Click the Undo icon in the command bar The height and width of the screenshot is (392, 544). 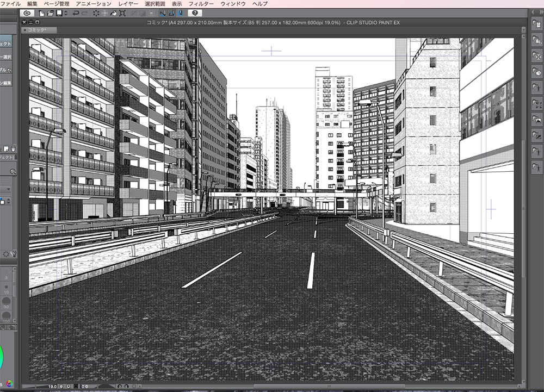(75, 14)
